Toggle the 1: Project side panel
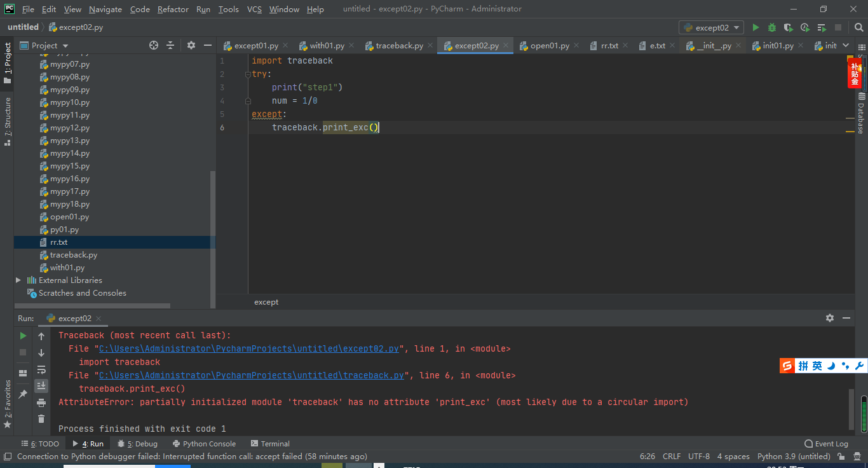 click(7, 62)
